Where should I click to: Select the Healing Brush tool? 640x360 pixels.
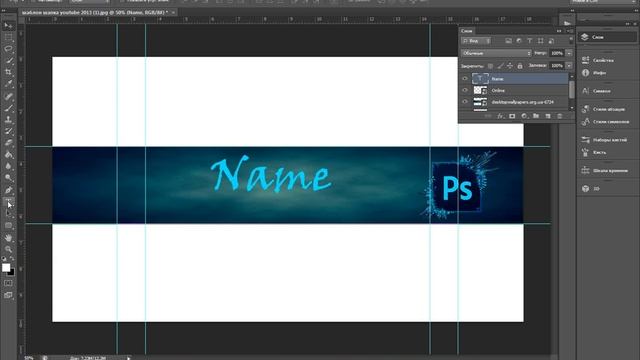tap(8, 96)
